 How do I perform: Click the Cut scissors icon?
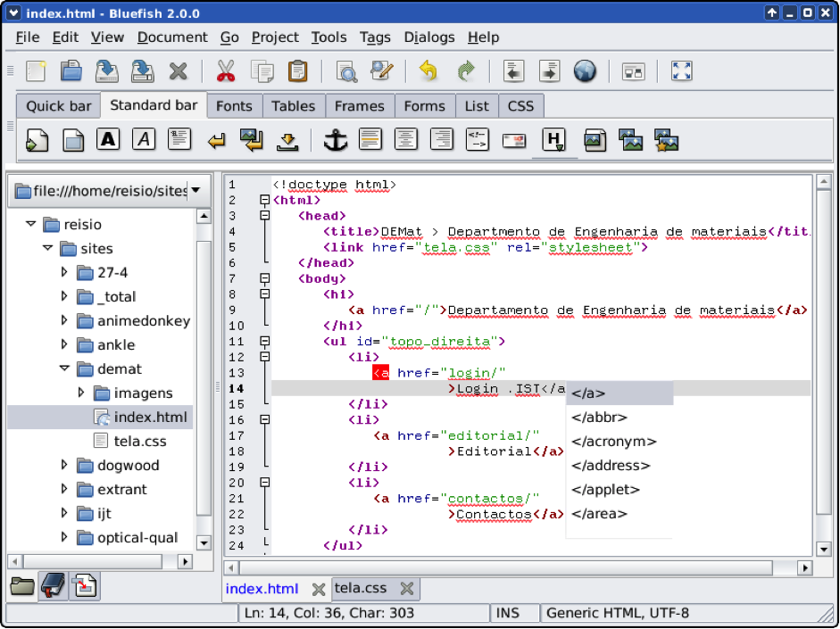(x=226, y=70)
